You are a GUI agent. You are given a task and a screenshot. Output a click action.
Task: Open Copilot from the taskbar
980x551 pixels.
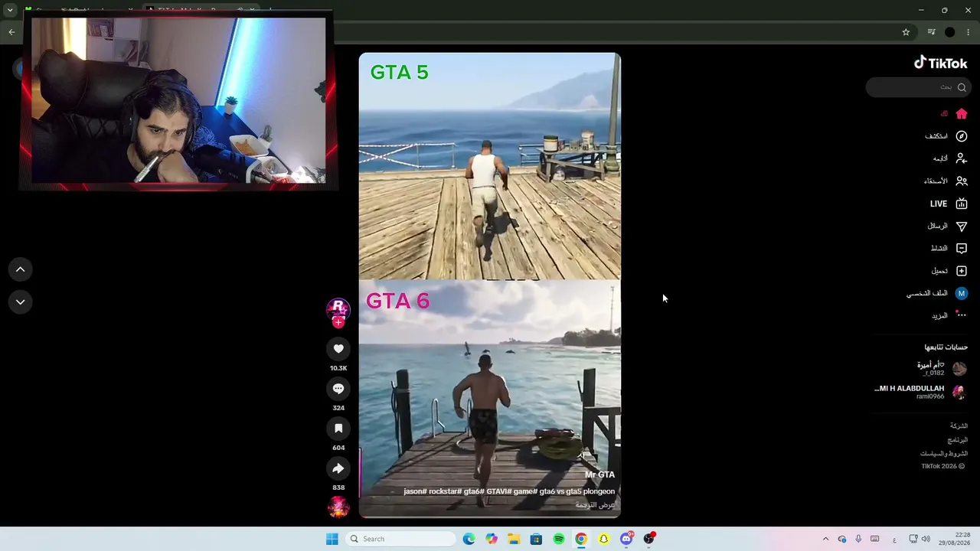[492, 539]
